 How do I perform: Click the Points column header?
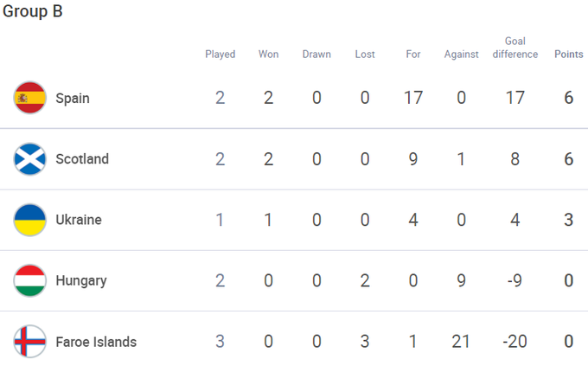pos(569,54)
